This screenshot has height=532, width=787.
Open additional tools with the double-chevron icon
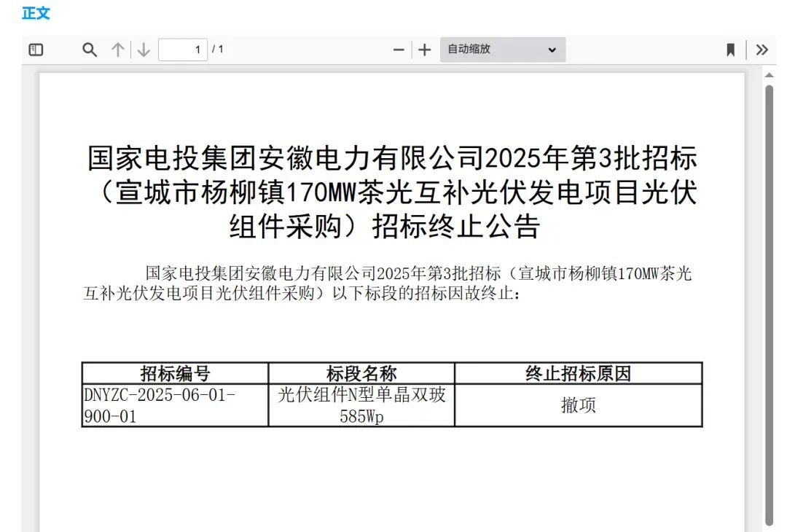[762, 50]
